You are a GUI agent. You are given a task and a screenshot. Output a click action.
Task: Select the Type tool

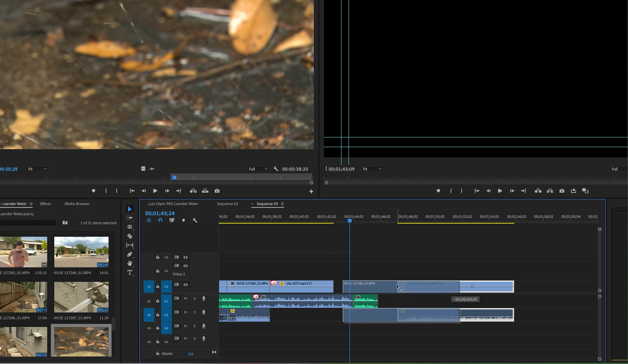coord(130,272)
